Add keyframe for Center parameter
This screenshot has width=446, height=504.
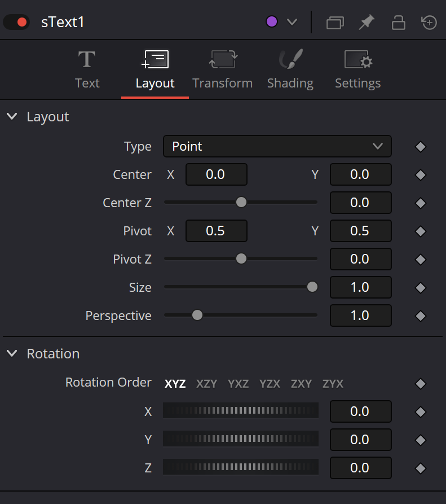[x=420, y=175]
